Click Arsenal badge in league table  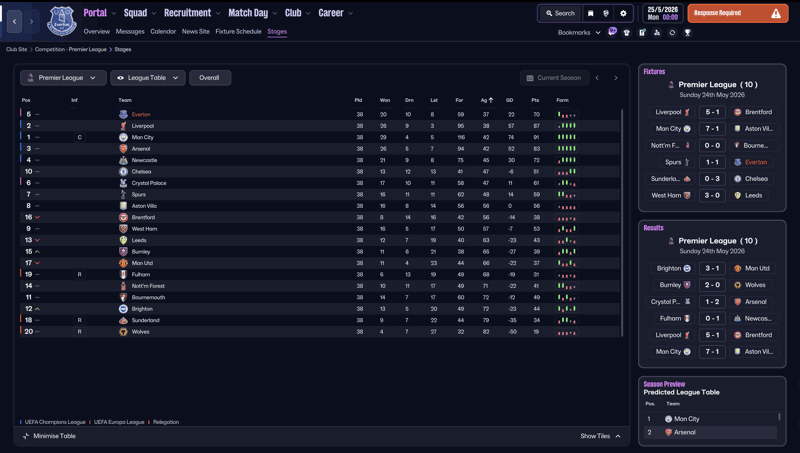click(123, 148)
